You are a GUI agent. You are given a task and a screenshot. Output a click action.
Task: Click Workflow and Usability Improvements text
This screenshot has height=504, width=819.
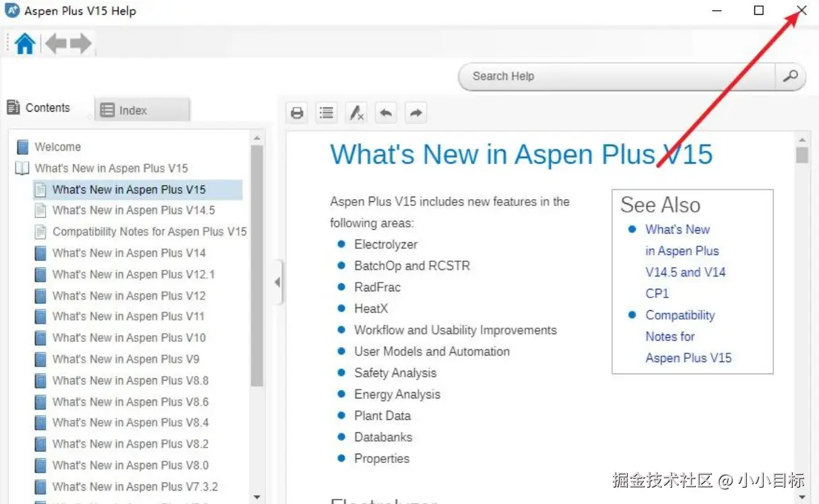pos(455,330)
